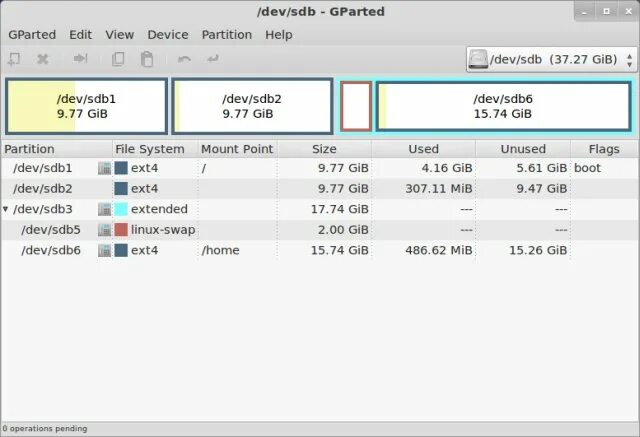Click the '486.62 MiB' used value
The width and height of the screenshot is (640, 437).
439,250
